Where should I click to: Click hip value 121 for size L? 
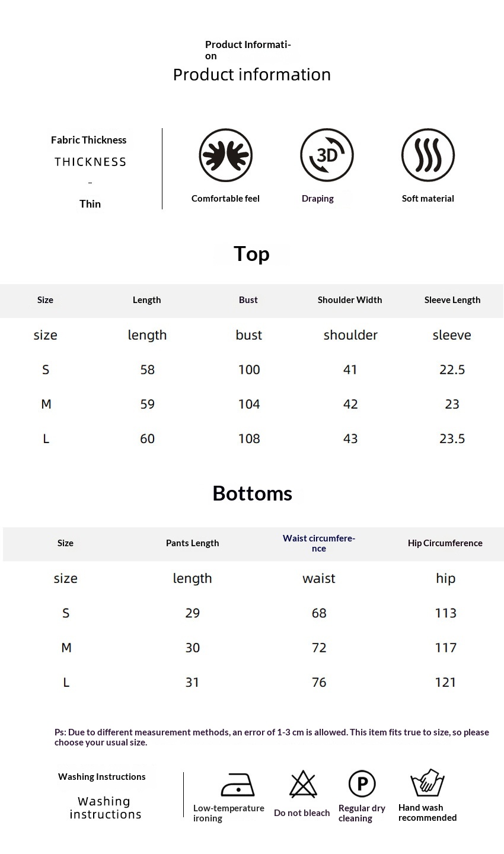pyautogui.click(x=445, y=683)
